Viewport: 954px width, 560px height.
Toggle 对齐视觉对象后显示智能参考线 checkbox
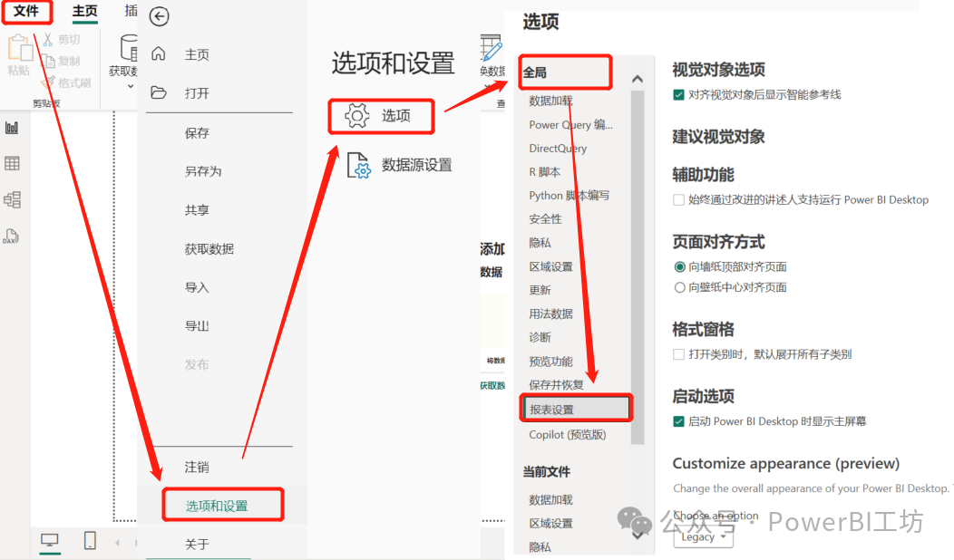[x=679, y=95]
